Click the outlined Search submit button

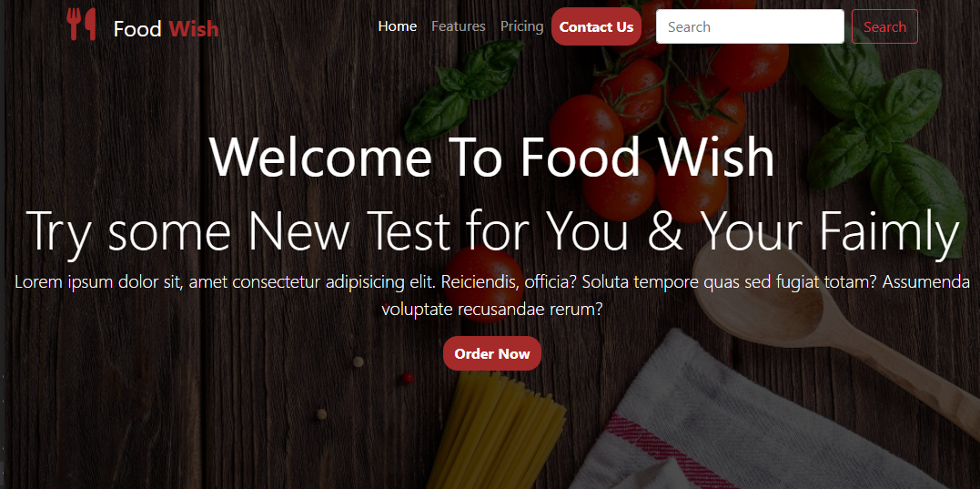[x=884, y=27]
